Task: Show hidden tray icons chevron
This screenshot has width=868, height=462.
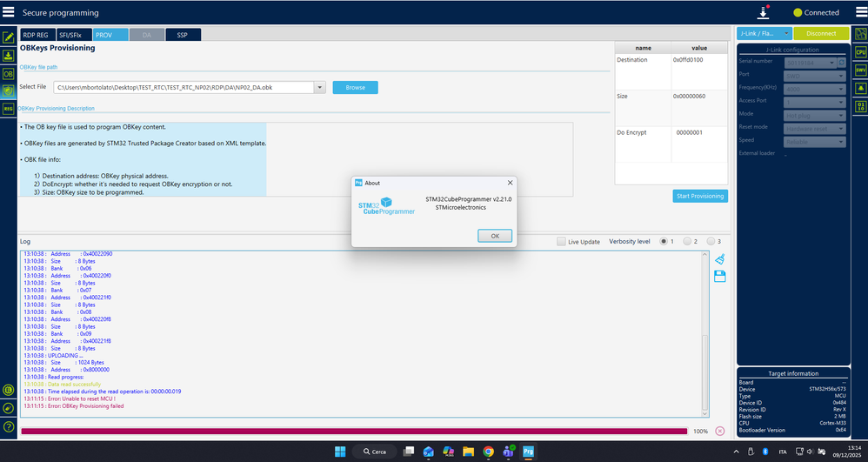Action: coord(736,452)
